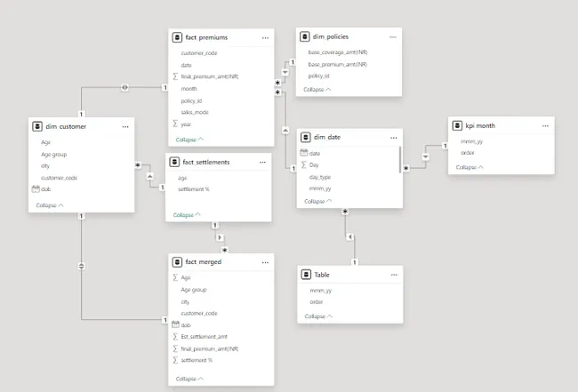Screen dimensions: 578x392
Task: Click the fact merged table header icon
Action: 177,262
